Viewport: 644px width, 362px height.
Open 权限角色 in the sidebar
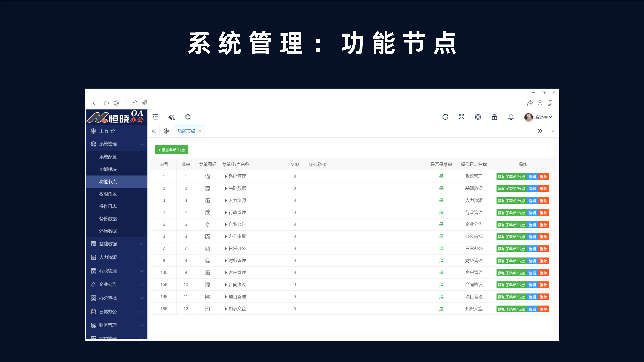point(116,194)
